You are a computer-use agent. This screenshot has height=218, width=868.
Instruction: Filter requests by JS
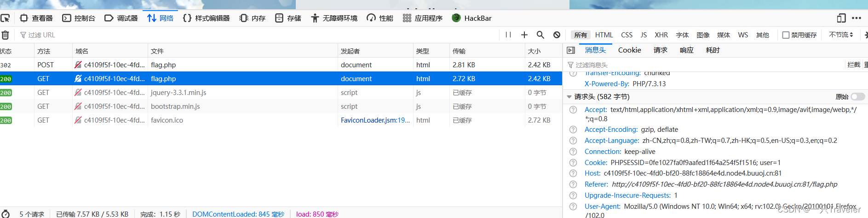click(x=644, y=35)
